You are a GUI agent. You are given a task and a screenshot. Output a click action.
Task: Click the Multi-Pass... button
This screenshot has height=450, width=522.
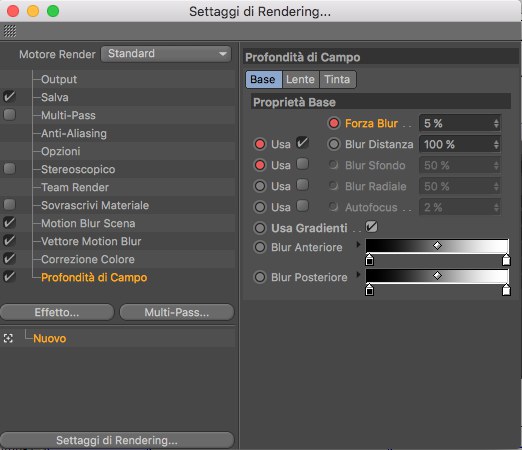point(177,312)
